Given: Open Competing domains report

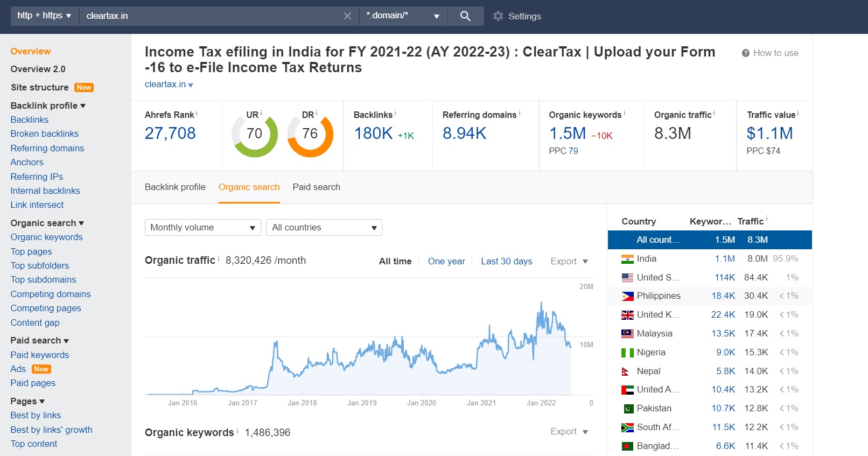Looking at the screenshot, I should [x=51, y=294].
